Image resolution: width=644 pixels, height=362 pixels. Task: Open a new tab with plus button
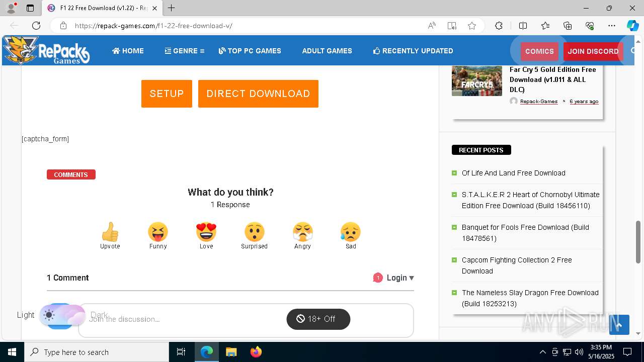172,8
